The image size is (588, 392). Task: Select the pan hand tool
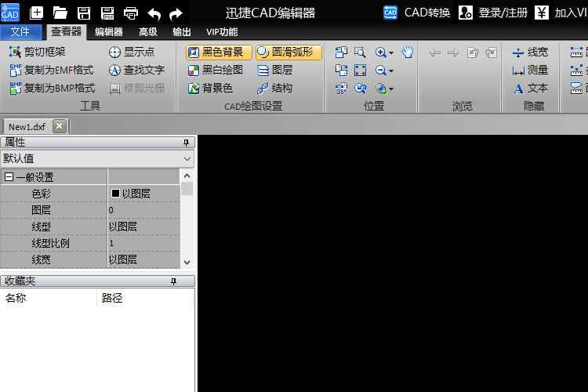[407, 53]
